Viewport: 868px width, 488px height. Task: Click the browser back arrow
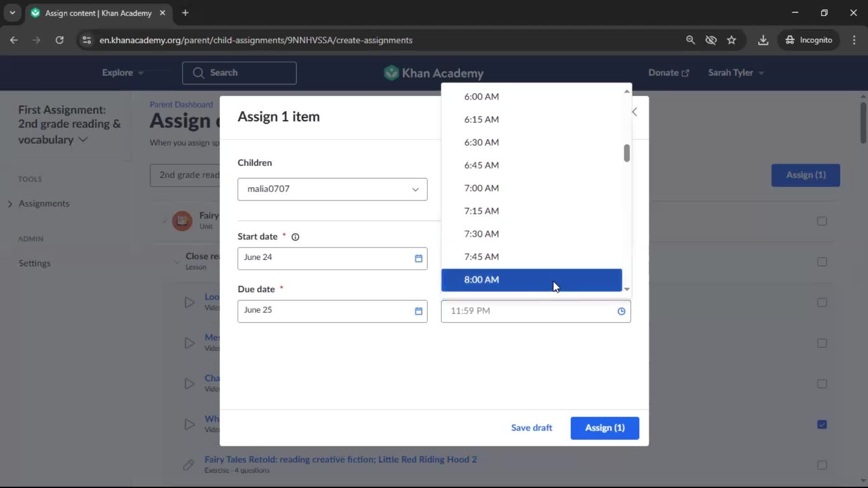point(14,40)
